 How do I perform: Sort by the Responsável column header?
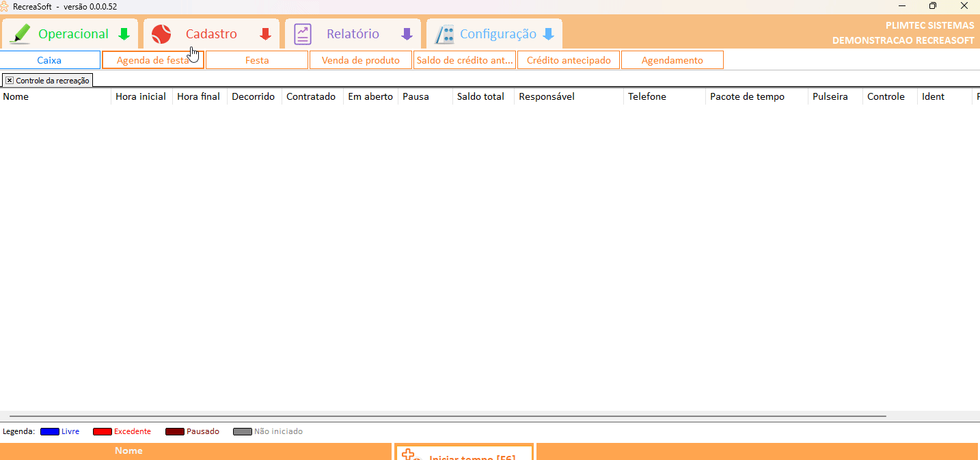pyautogui.click(x=547, y=97)
